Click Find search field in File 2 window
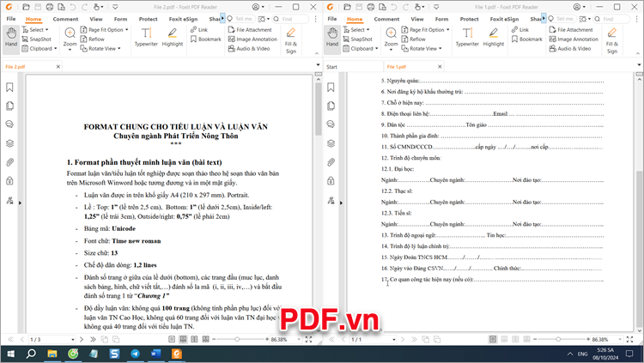The image size is (644, 363). point(290,19)
